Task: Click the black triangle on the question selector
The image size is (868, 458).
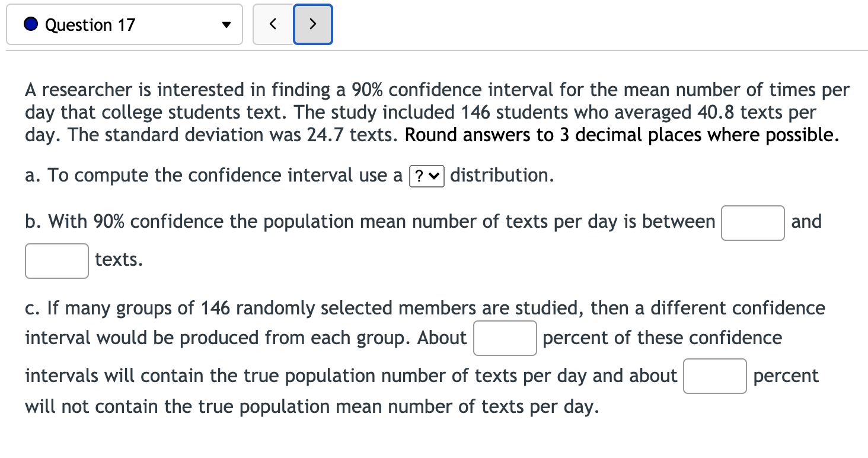Action: click(x=225, y=25)
